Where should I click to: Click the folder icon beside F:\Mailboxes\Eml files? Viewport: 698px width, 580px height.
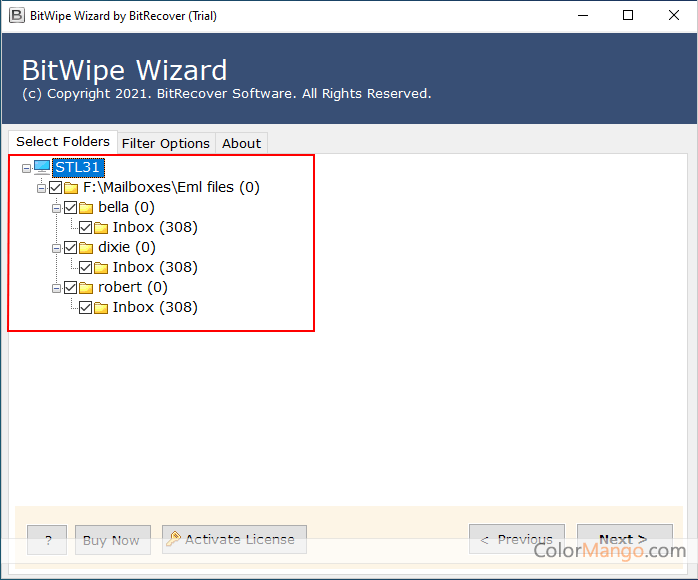(71, 188)
